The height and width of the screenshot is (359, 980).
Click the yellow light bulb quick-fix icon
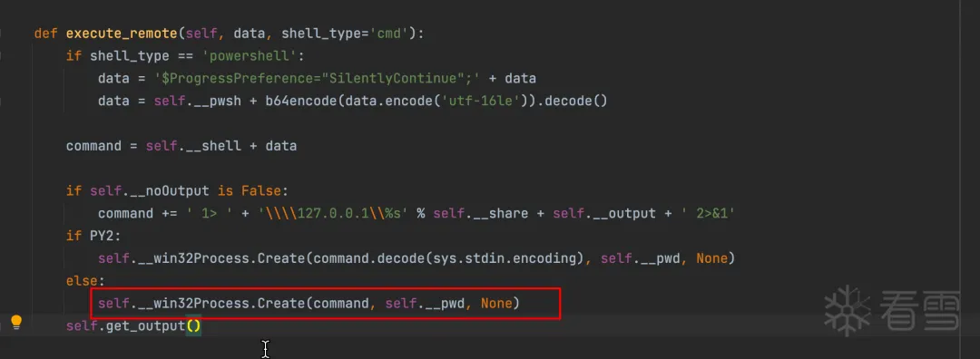coord(16,322)
